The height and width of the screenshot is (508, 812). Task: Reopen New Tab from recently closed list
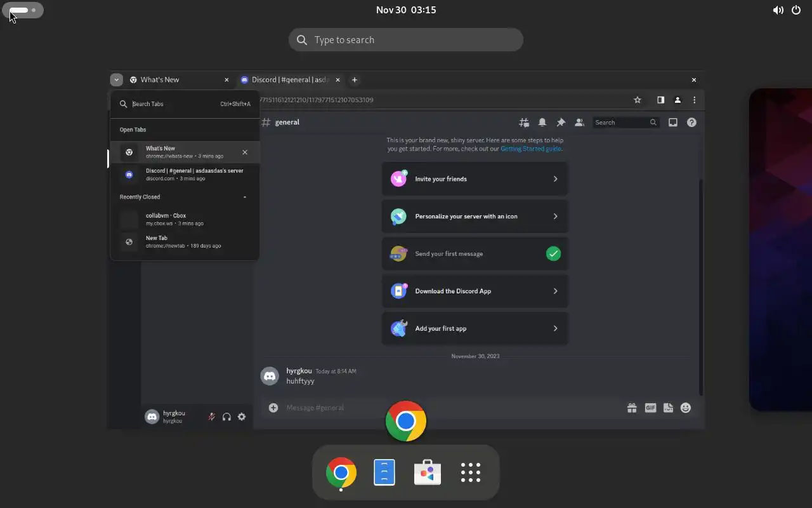point(185,242)
